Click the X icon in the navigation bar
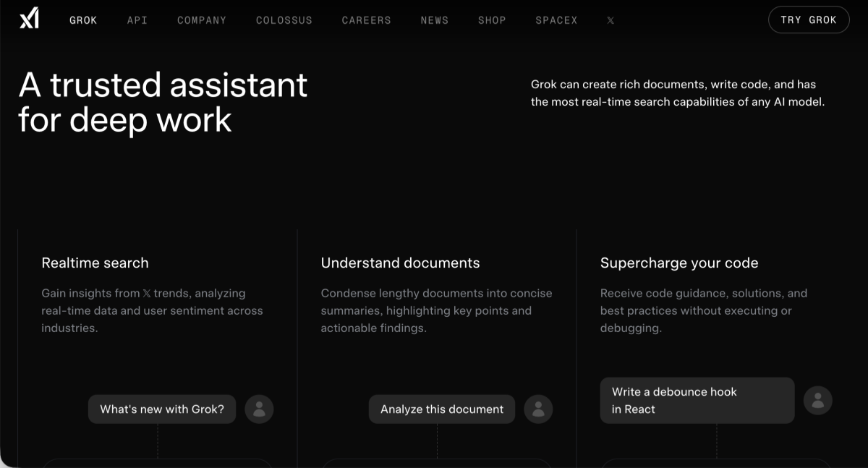868x468 pixels. point(610,20)
